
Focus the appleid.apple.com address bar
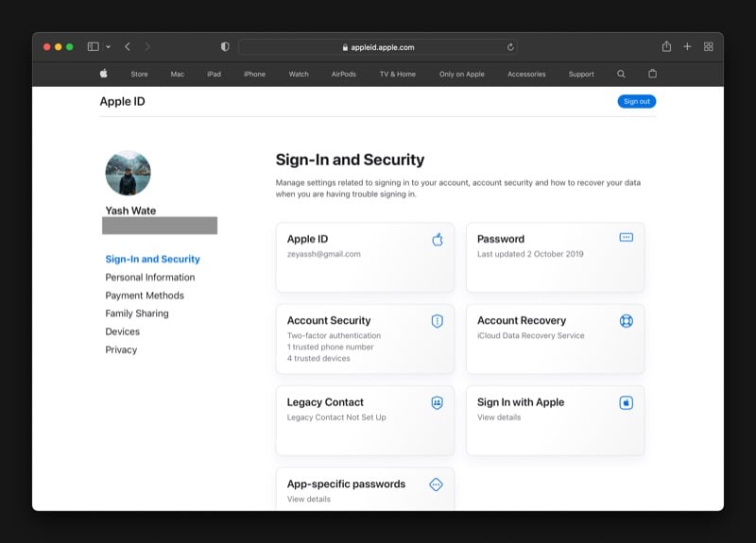coord(378,47)
